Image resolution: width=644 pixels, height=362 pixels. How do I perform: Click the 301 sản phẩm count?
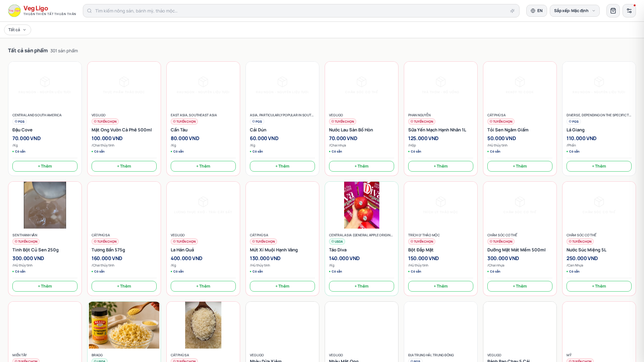point(64,51)
